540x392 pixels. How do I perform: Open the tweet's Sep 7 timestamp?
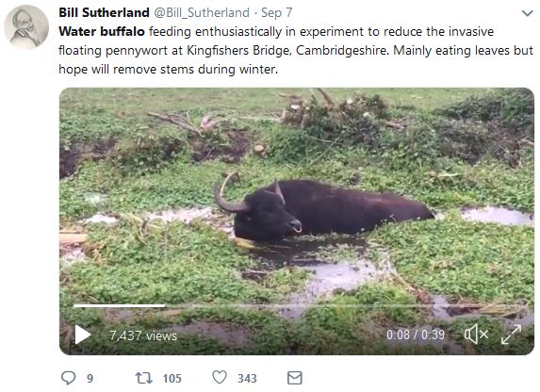(276, 13)
